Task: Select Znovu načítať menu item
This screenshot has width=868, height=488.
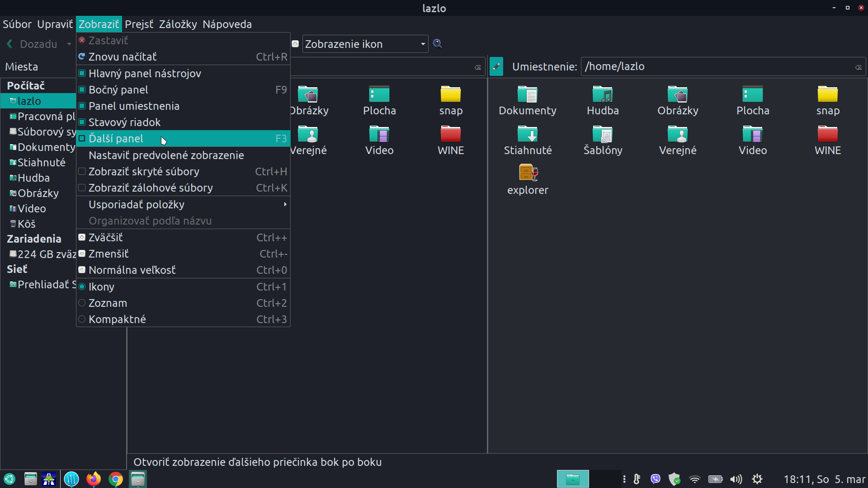Action: coord(123,57)
